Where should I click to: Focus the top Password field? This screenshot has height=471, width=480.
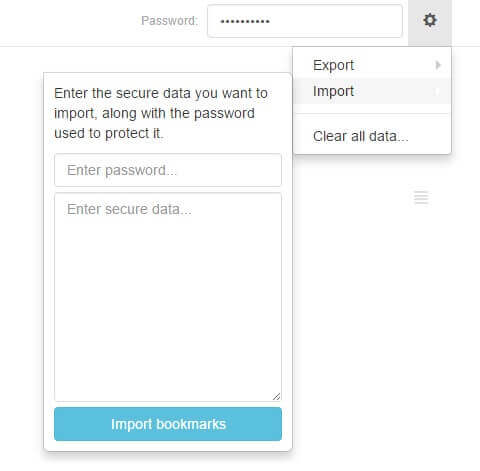click(305, 21)
